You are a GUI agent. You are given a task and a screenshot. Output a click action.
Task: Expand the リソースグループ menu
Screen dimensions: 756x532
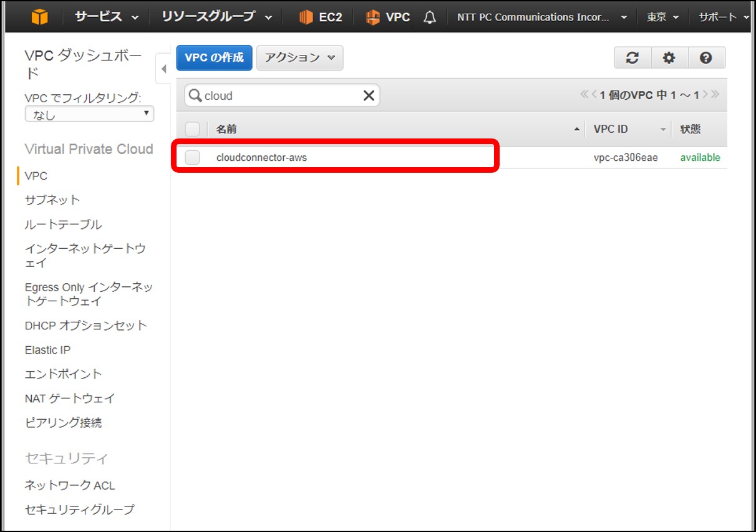click(x=217, y=17)
